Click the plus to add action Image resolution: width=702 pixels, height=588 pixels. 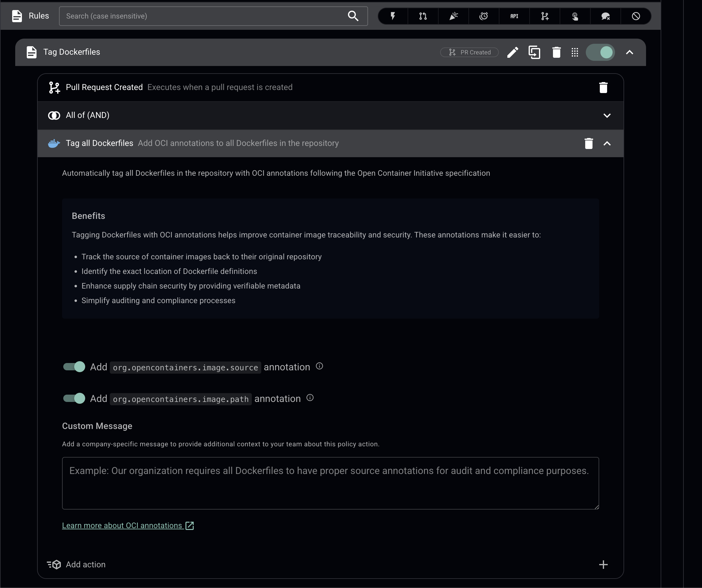(x=603, y=565)
